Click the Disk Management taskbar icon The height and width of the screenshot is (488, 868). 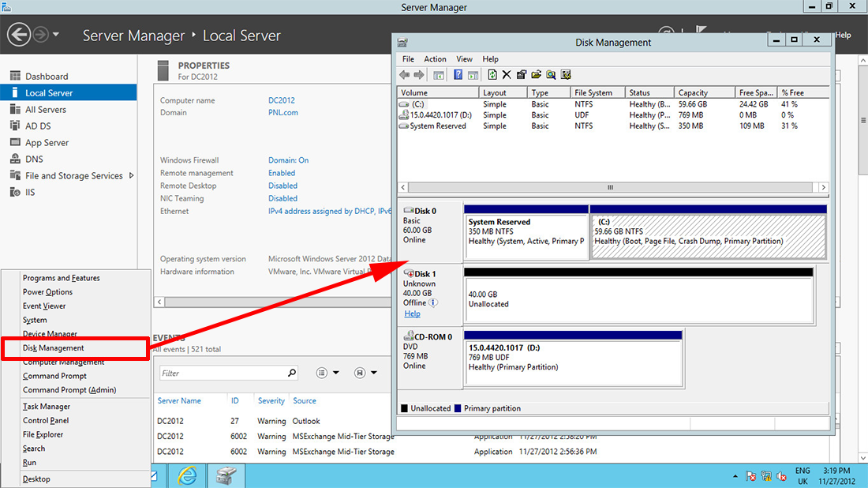(226, 475)
